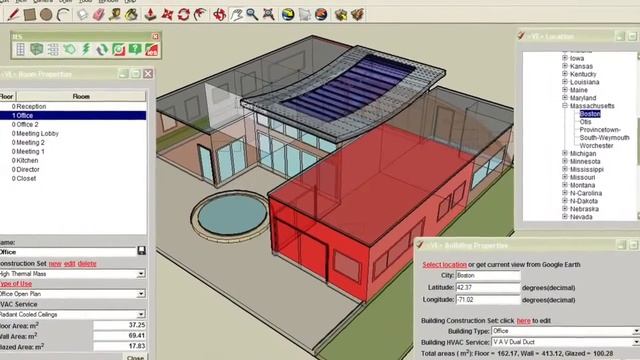Click 'here' to edit building construction set
Image resolution: width=640 pixels, height=360 pixels.
(x=523, y=321)
